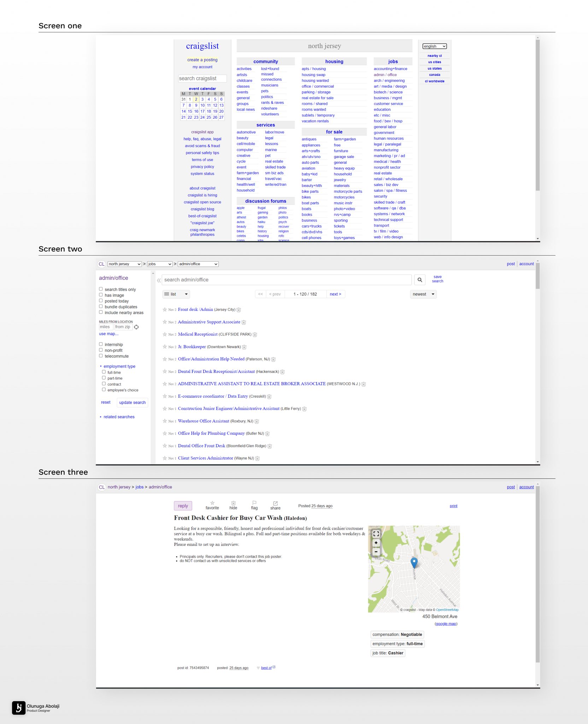Star the E-commerce coordinator listing
The width and height of the screenshot is (588, 724).
coord(165,396)
